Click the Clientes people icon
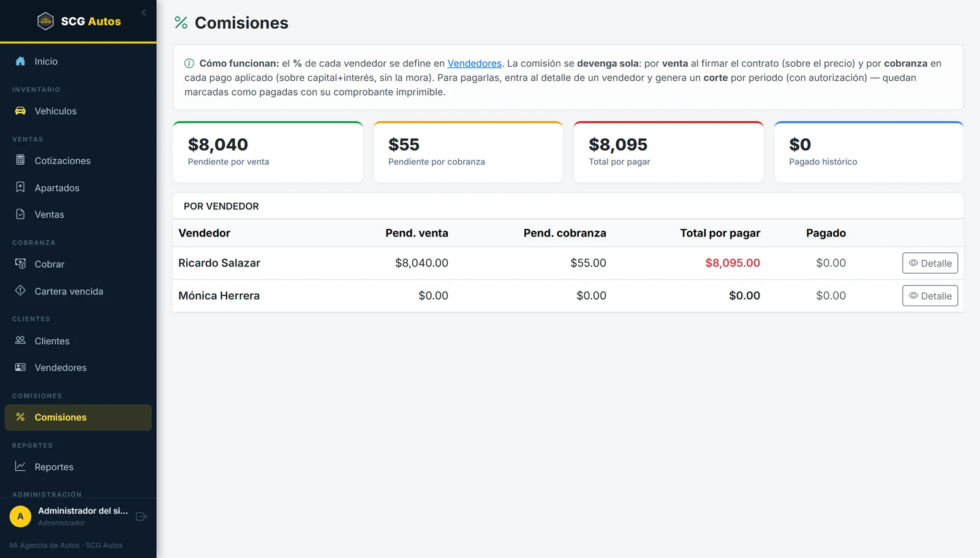This screenshot has height=558, width=980. point(20,340)
